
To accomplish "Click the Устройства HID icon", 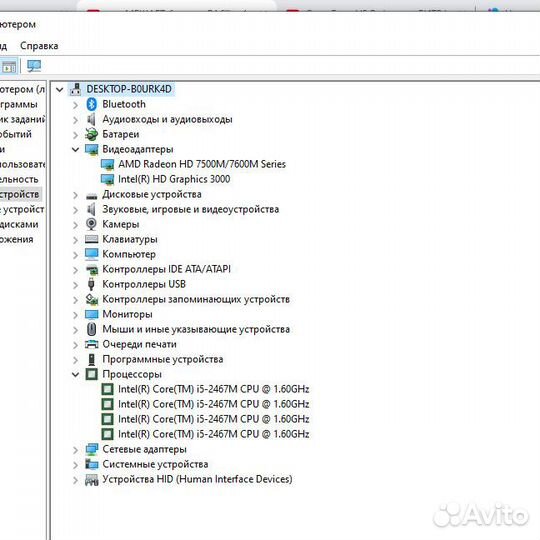I will coord(91,480).
